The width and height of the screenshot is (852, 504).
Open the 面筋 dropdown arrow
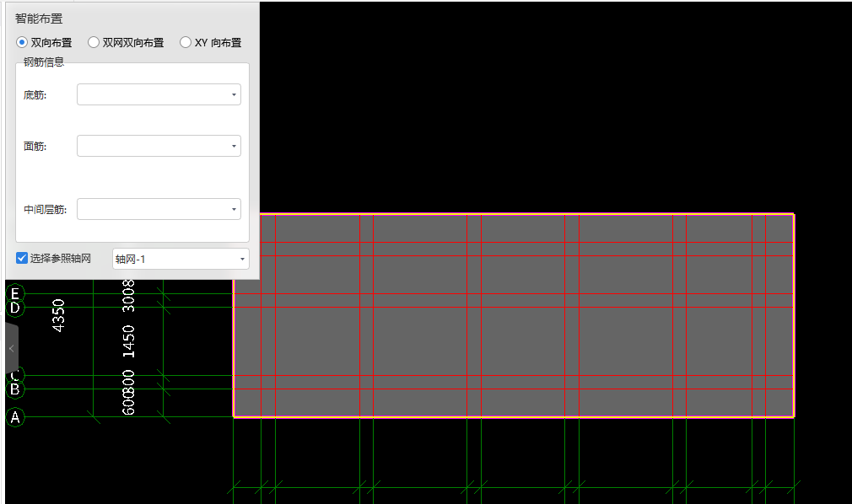pyautogui.click(x=235, y=146)
